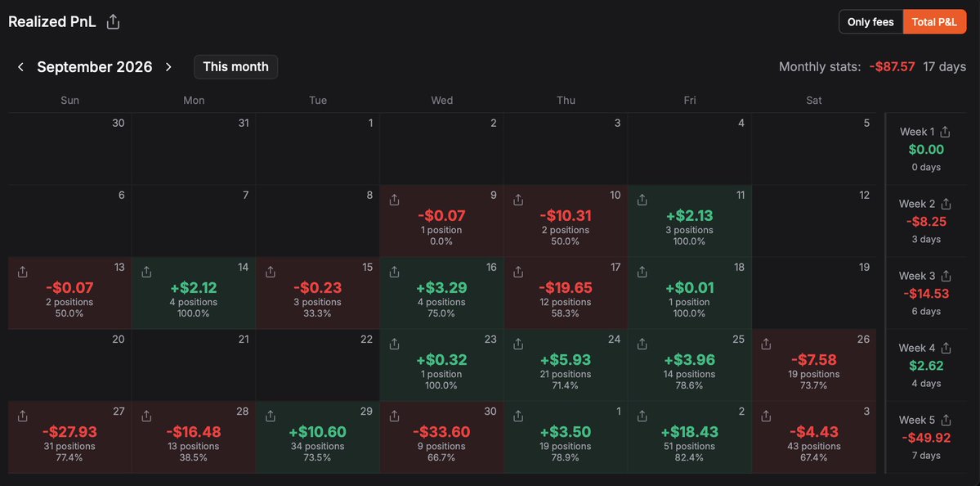980x486 pixels.
Task: Share the Week 4 summary
Action: pyautogui.click(x=946, y=348)
